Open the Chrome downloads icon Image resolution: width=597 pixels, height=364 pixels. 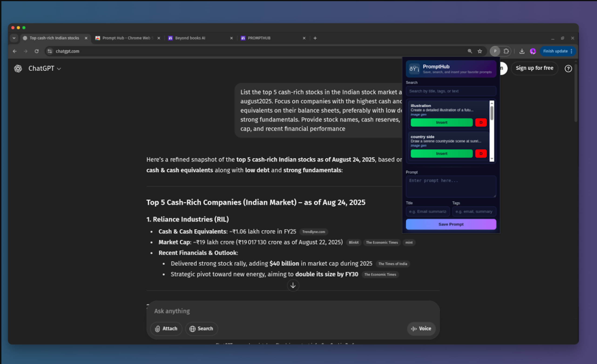[x=522, y=51]
